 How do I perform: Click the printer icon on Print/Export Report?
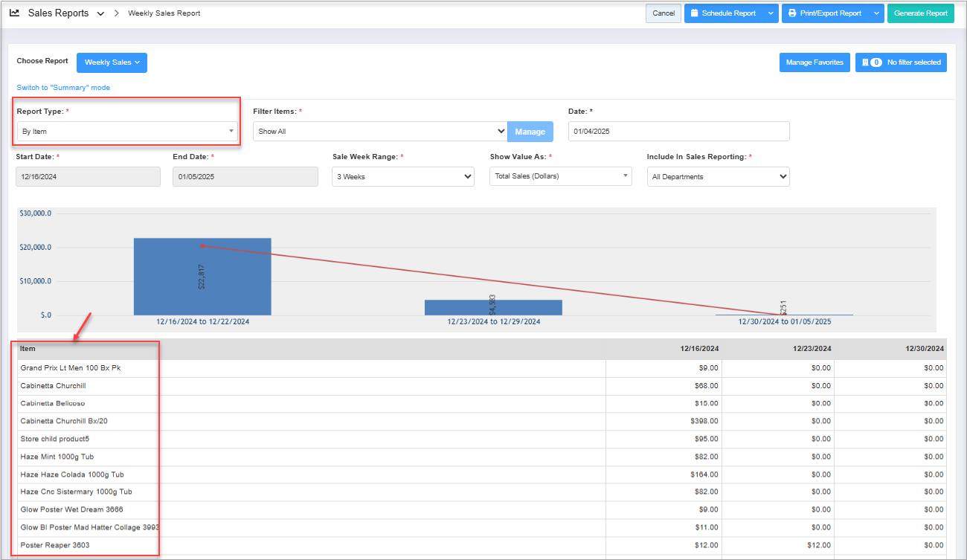[x=792, y=13]
